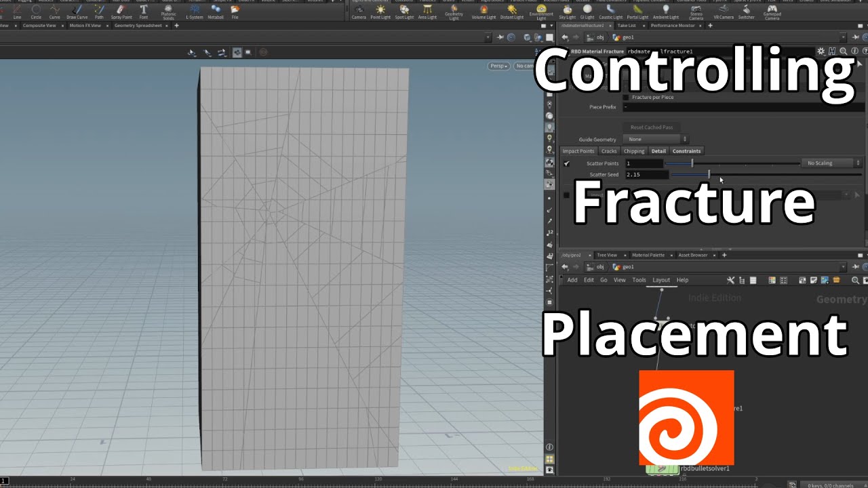Open the Material Palette tab
The image size is (868, 488).
point(648,255)
